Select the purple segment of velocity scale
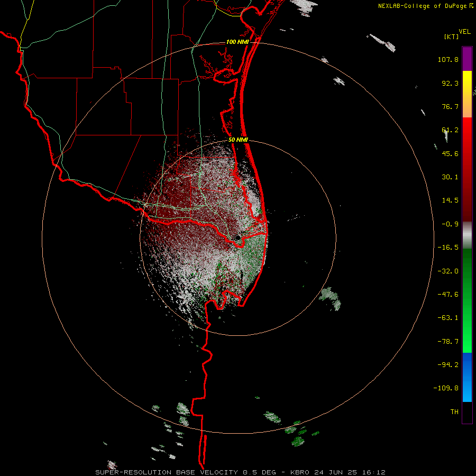Screen dimensions: 476x476 coord(467,59)
